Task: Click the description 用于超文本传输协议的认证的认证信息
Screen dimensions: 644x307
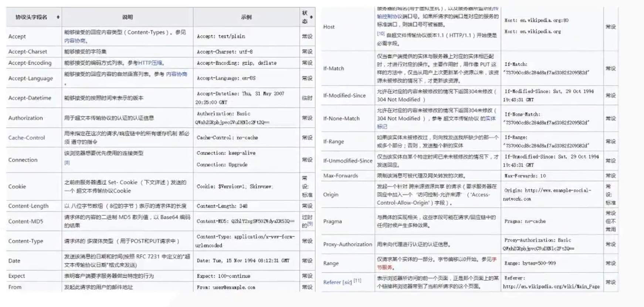Action: point(109,118)
